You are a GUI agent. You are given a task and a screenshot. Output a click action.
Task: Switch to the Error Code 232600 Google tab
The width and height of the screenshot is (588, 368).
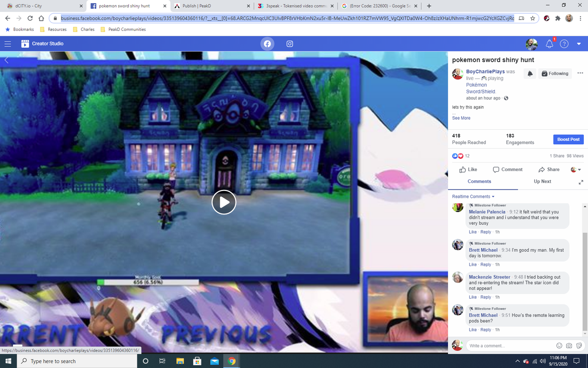point(380,6)
